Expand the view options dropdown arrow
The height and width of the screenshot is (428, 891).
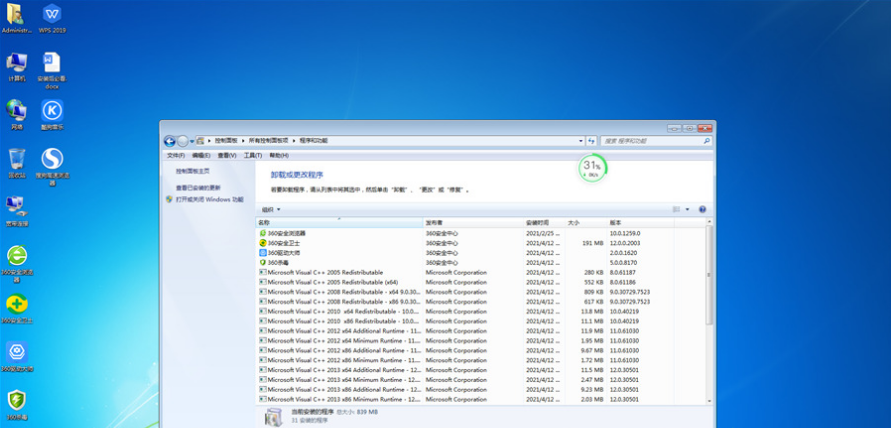pyautogui.click(x=688, y=209)
